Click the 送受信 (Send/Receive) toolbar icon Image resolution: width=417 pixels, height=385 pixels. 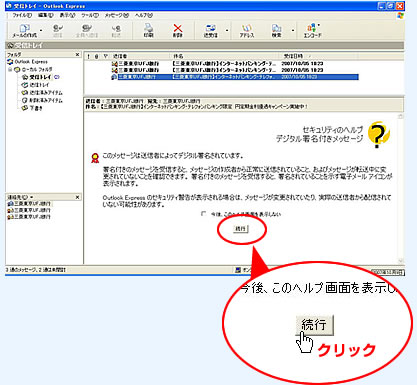[211, 30]
